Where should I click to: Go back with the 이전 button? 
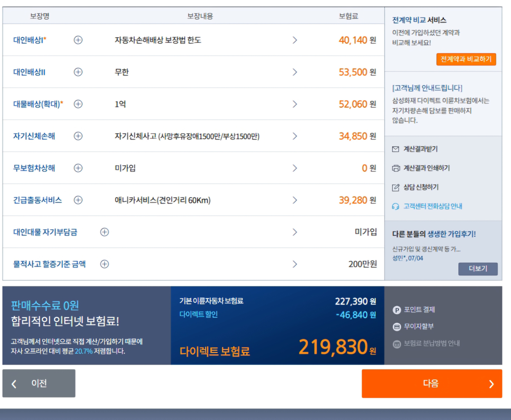(39, 383)
